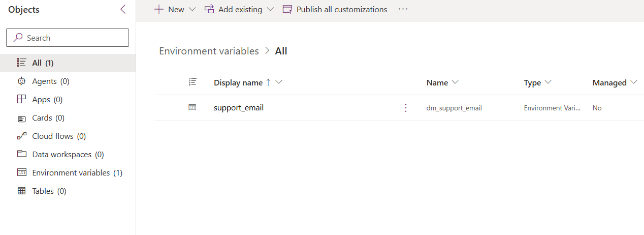
Task: Click the support_email row variable icon
Action: click(x=192, y=107)
